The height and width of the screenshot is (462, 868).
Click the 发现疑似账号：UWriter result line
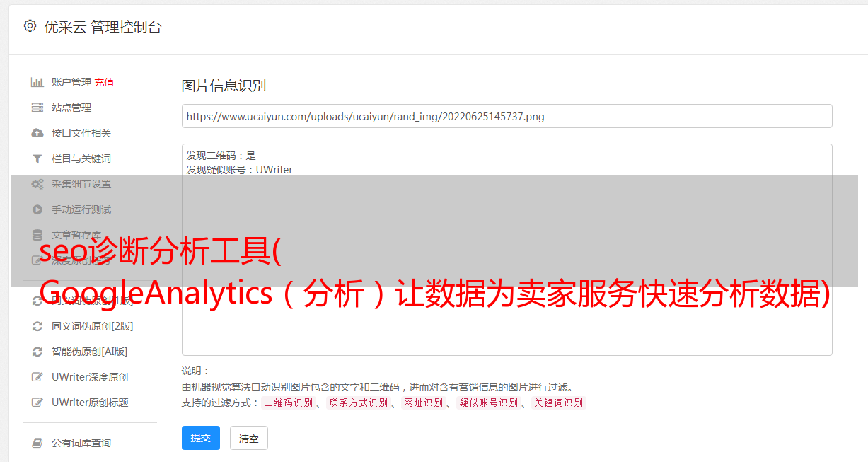[240, 170]
